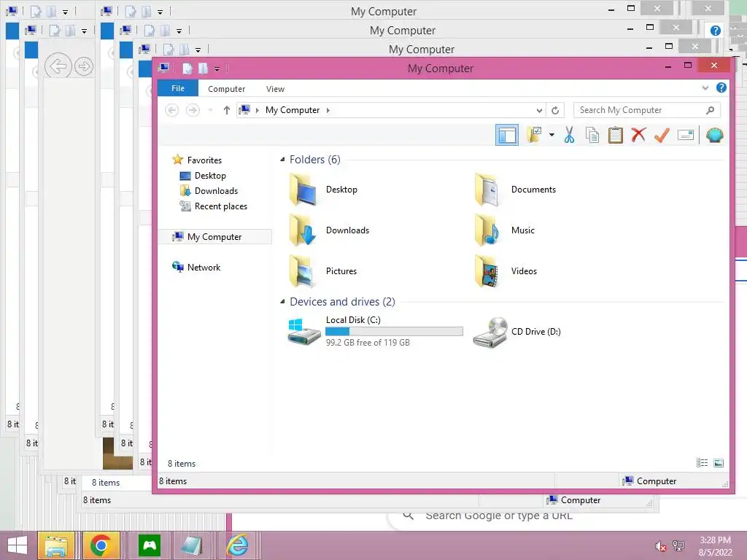Click My Computer in the address bar
Viewport: 747px width, 560px height.
point(293,110)
